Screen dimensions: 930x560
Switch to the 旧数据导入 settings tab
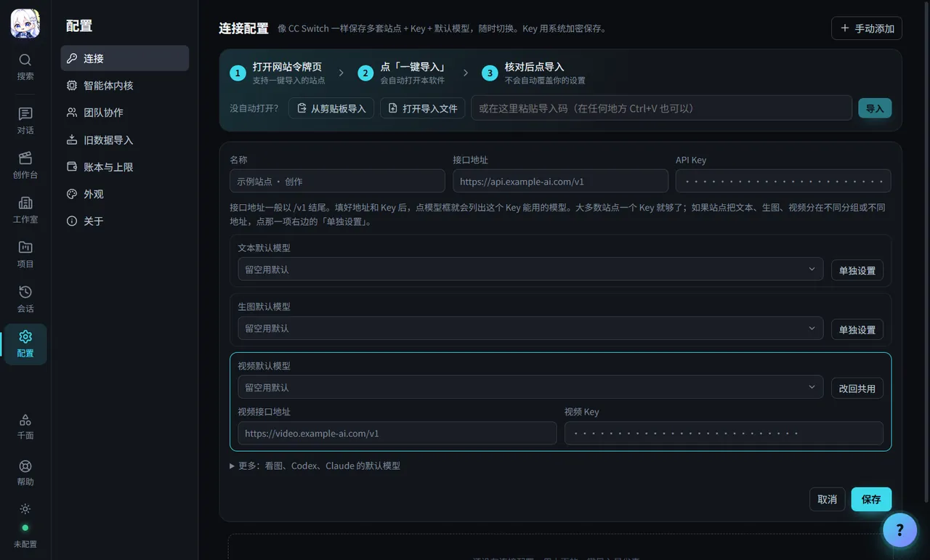pyautogui.click(x=125, y=140)
